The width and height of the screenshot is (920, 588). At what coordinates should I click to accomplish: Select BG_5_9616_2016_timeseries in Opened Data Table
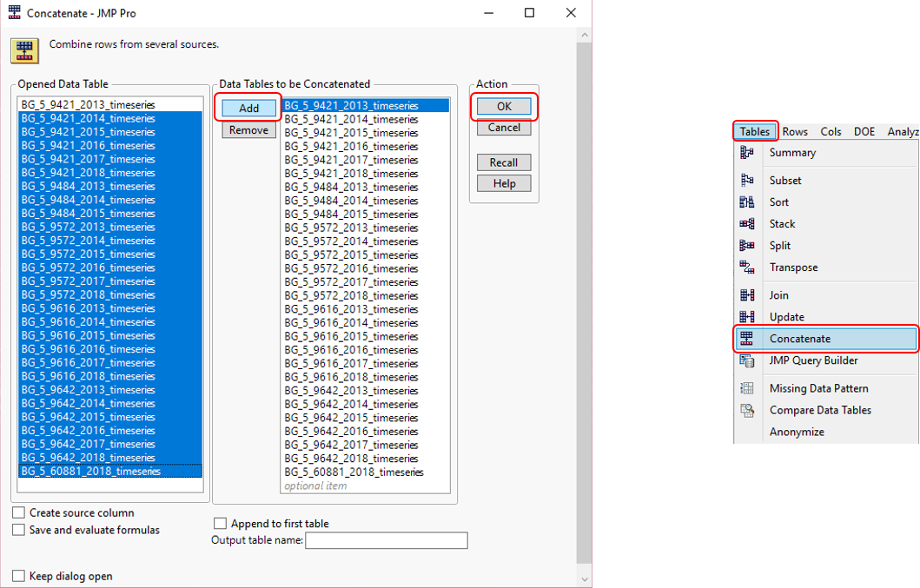(x=111, y=349)
